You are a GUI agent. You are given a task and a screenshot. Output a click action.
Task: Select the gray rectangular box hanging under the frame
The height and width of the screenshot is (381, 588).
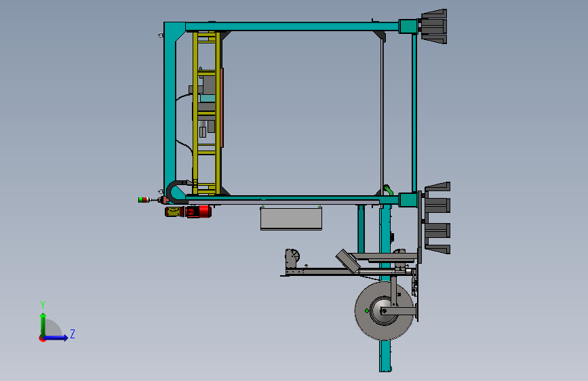[x=291, y=218]
